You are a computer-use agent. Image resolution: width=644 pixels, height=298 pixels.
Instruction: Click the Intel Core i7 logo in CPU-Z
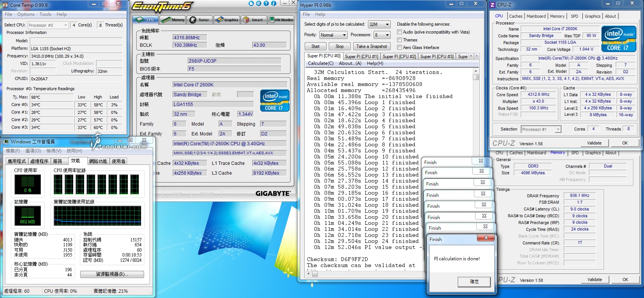619,39
